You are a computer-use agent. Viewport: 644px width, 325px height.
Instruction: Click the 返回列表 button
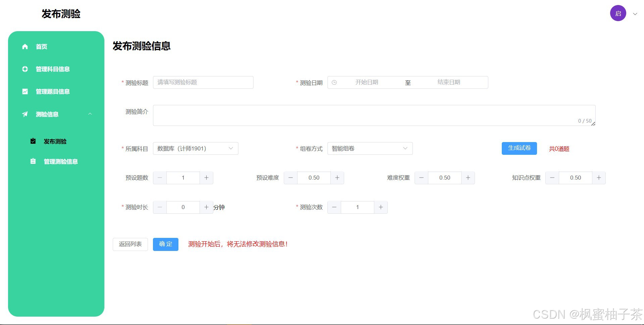point(130,244)
